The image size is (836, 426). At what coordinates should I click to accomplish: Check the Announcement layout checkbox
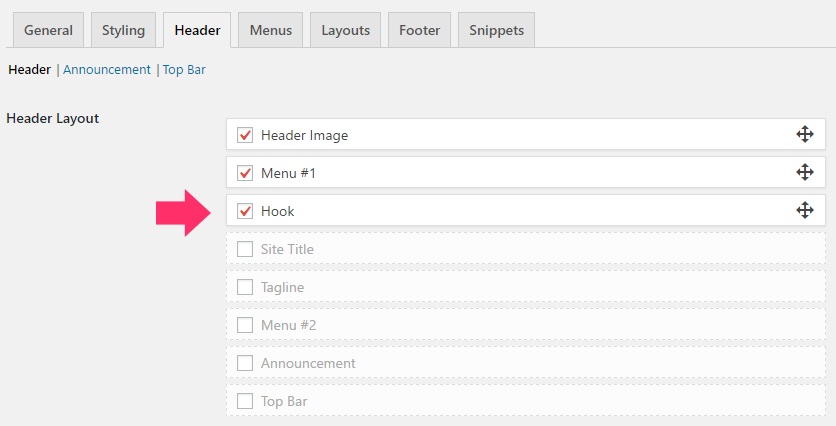(x=245, y=363)
